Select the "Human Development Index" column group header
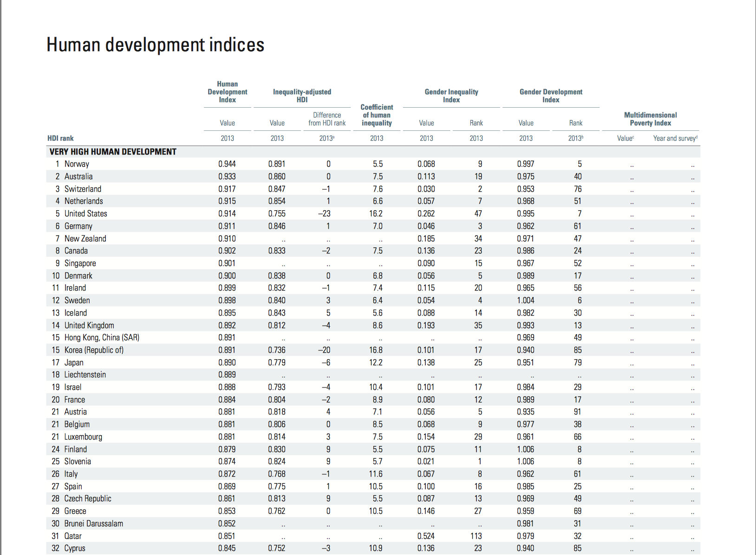 (x=228, y=92)
